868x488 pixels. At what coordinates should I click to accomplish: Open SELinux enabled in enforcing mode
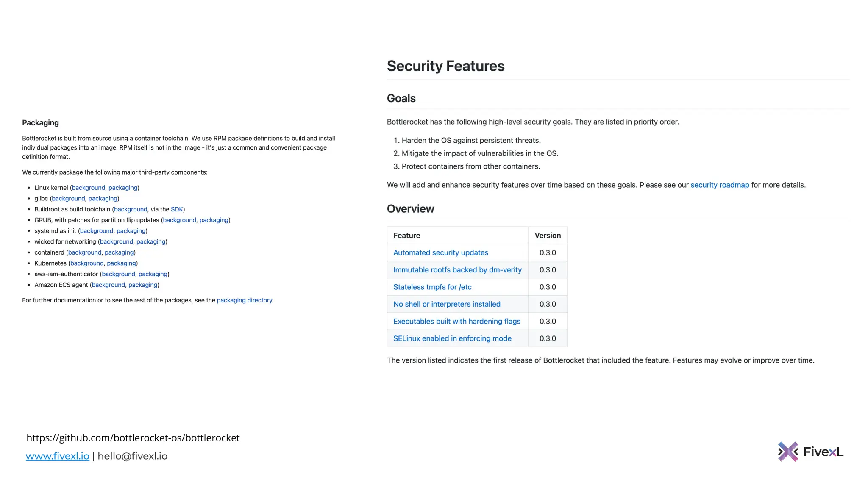pos(452,339)
